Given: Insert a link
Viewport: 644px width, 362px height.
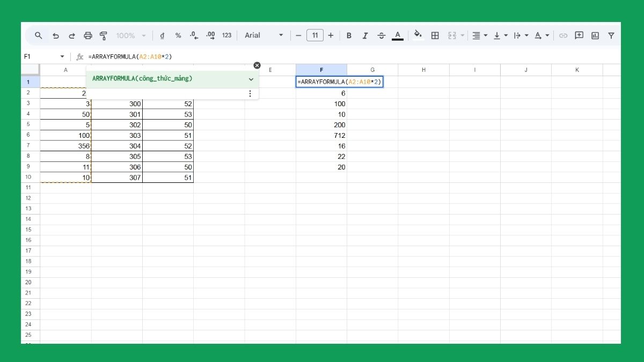Looking at the screenshot, I should point(563,35).
